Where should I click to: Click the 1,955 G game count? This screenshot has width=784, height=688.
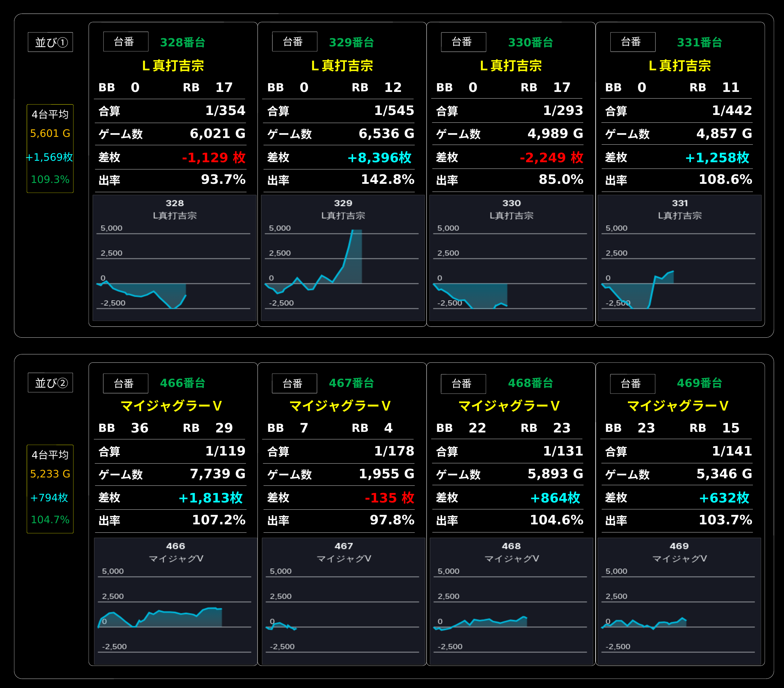[387, 474]
